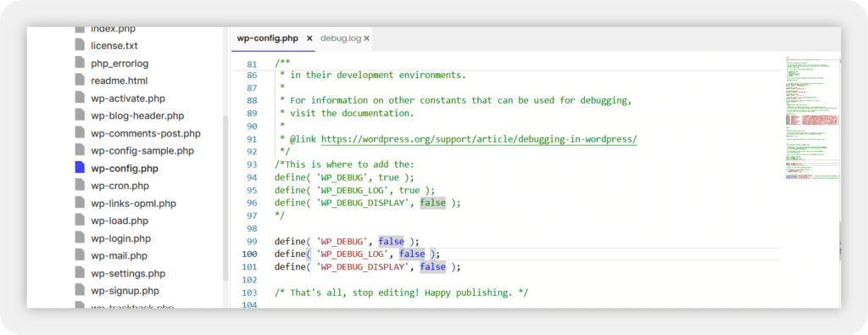
Task: Click 'WP_DEBUG_DISPLAY' string on line 101
Action: [363, 267]
